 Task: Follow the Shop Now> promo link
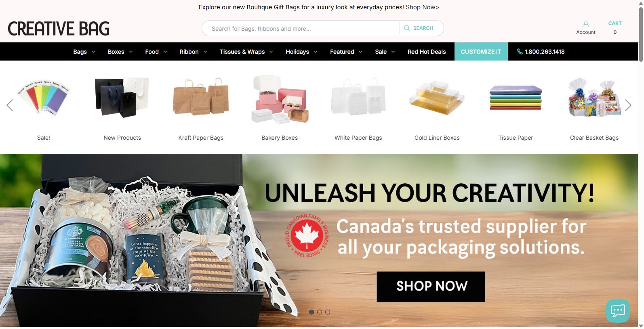422,7
